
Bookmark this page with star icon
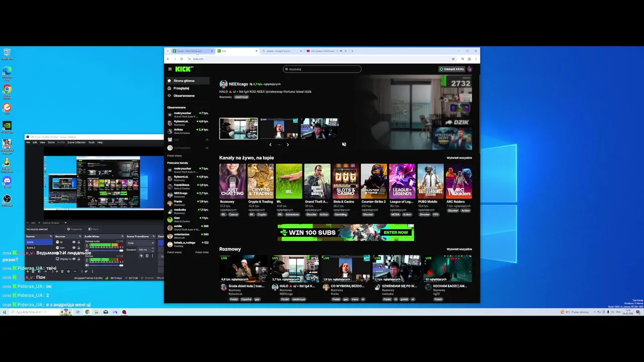453,59
